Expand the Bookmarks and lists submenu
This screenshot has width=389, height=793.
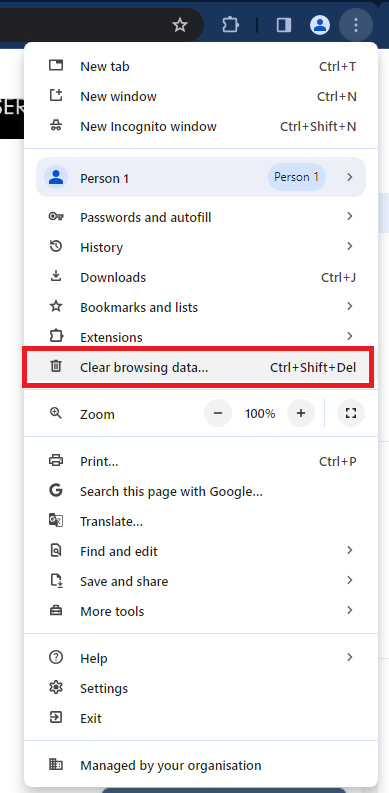pos(201,307)
